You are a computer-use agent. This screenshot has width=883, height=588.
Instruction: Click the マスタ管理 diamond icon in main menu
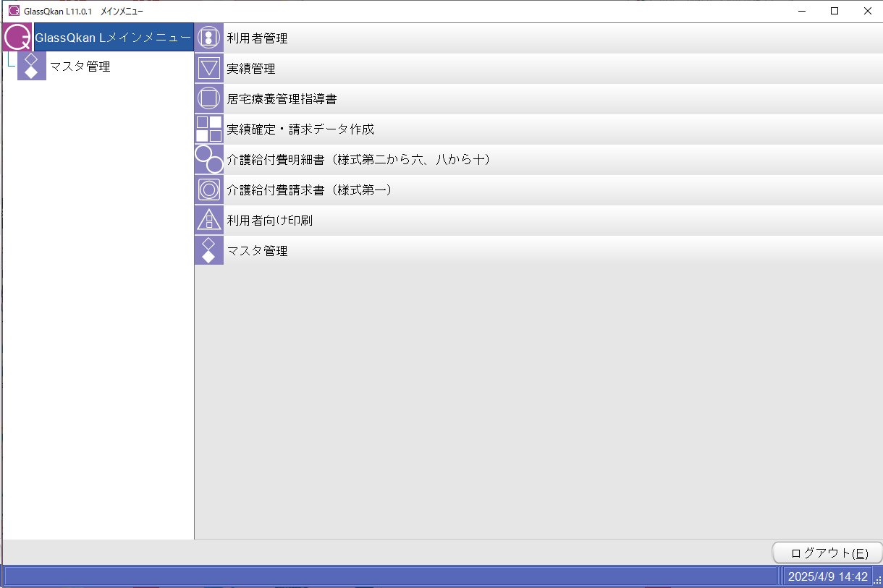208,250
